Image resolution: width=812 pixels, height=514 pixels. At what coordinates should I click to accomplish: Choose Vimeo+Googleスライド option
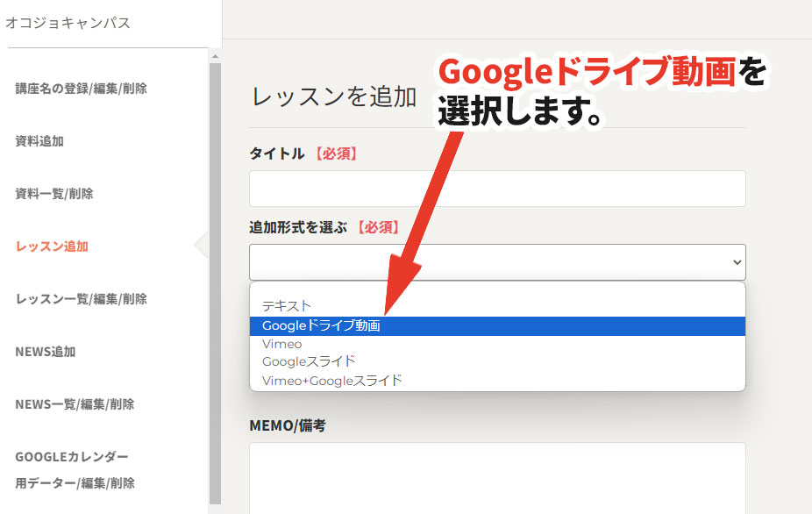coord(497,381)
